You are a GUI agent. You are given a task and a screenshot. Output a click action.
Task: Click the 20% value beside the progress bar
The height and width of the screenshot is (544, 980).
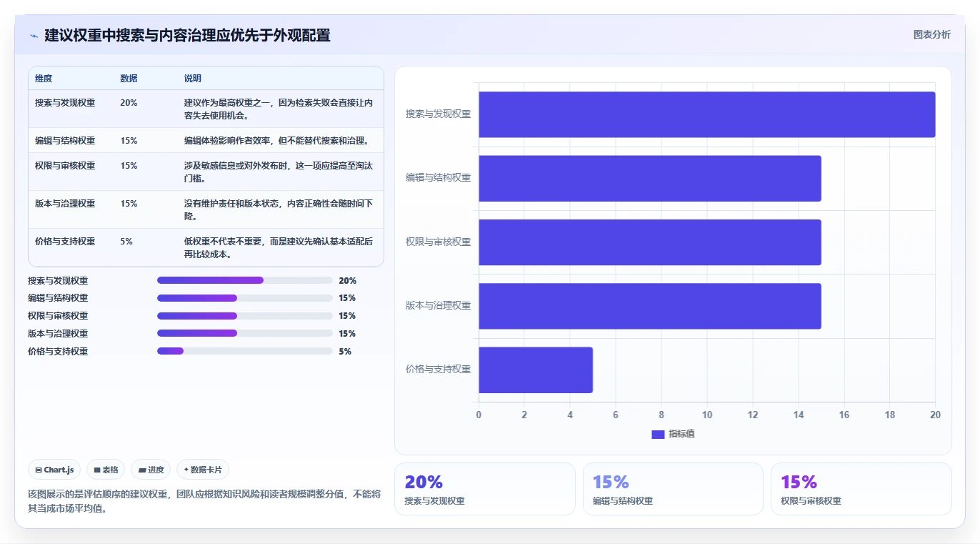point(347,281)
